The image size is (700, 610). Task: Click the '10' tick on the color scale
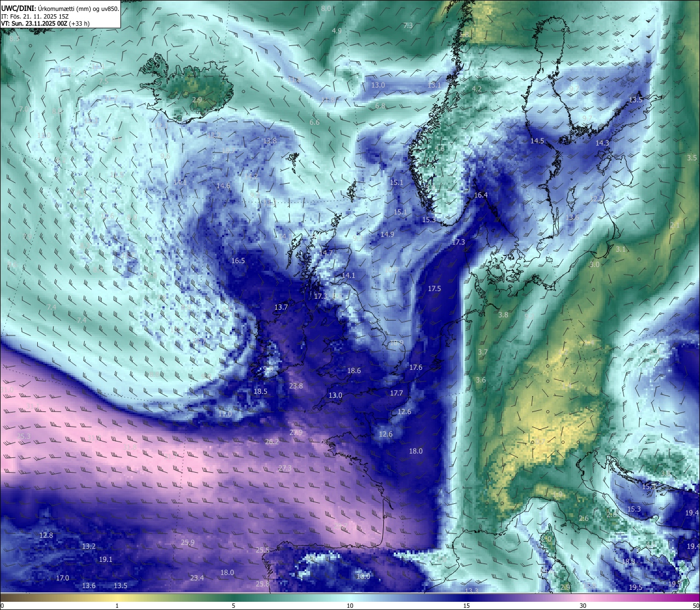click(x=350, y=606)
